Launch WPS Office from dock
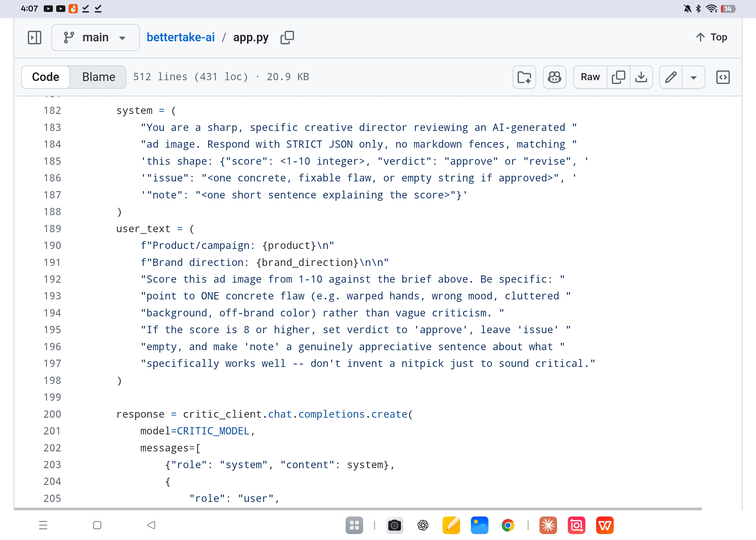The width and height of the screenshot is (756, 540). tap(605, 525)
